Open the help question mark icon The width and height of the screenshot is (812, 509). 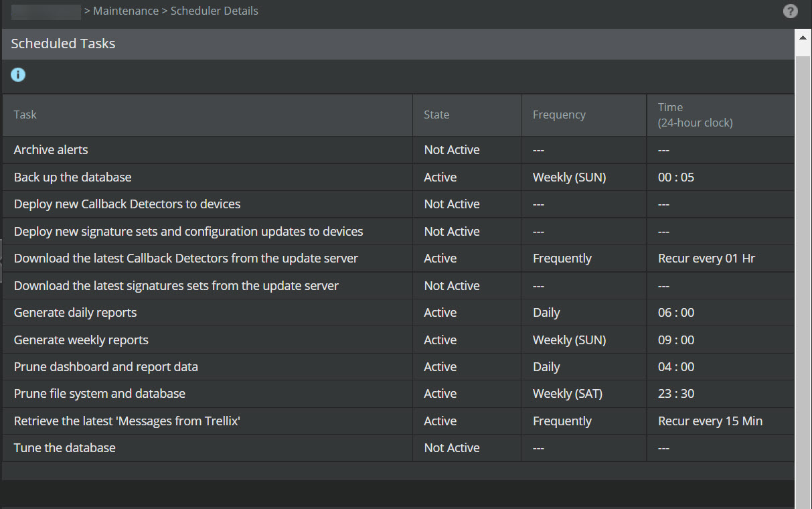pyautogui.click(x=791, y=11)
